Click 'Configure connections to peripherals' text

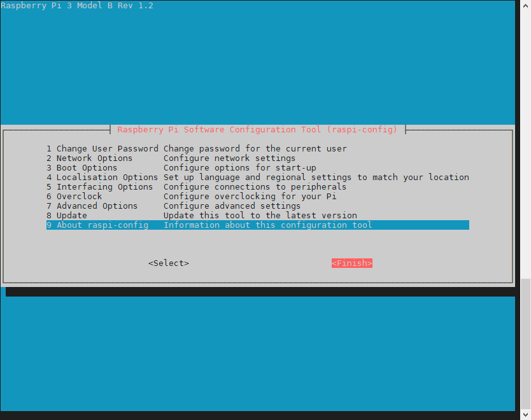[255, 187]
